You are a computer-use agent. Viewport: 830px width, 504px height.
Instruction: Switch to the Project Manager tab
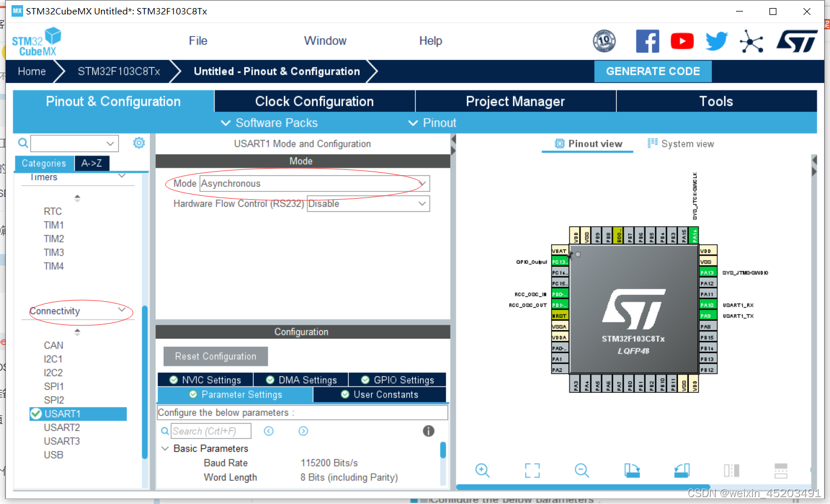pyautogui.click(x=515, y=101)
